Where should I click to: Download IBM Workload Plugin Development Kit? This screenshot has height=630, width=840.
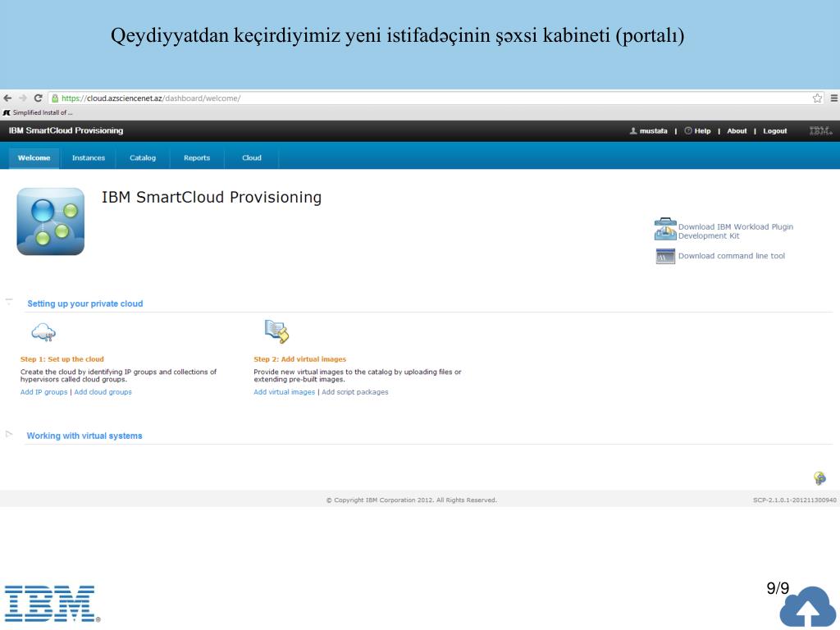point(736,231)
